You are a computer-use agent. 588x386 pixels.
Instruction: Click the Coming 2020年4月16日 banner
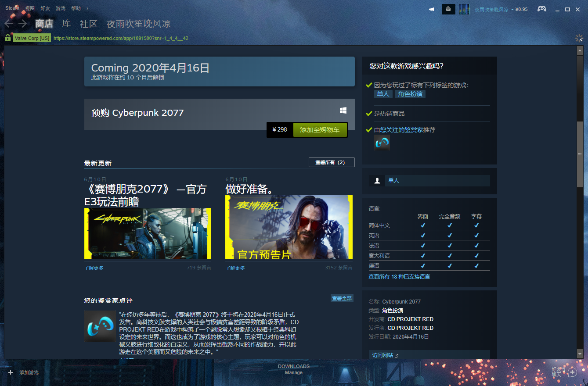[x=220, y=71]
